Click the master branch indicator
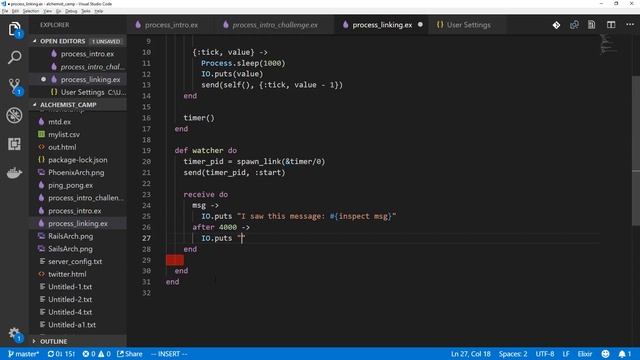Image resolution: width=640 pixels, height=360 pixels. tap(23, 354)
